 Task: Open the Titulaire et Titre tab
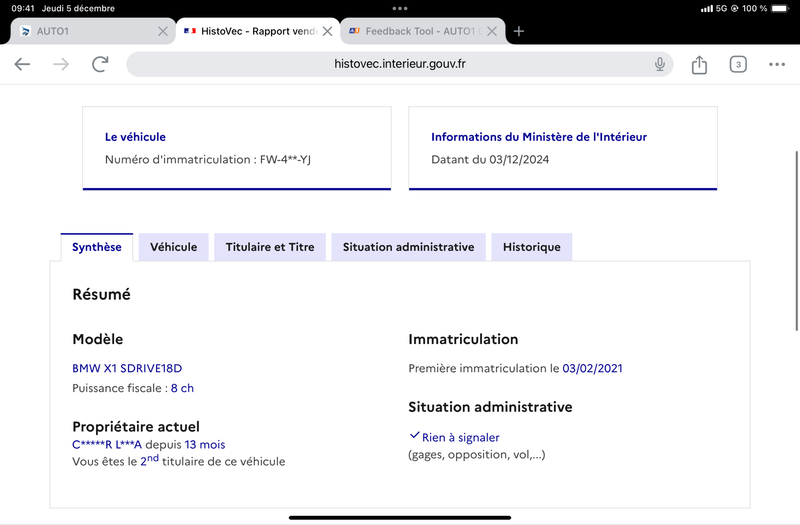(x=270, y=247)
